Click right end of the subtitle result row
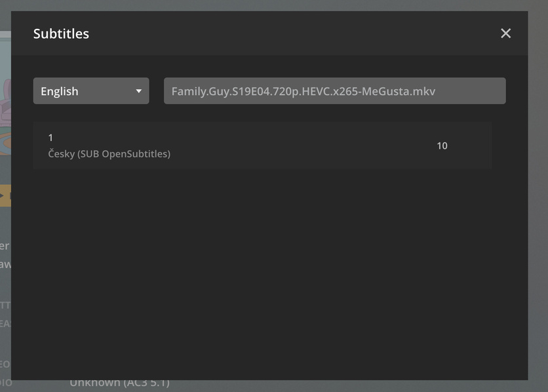Viewport: 548px width, 392px height. click(479, 146)
